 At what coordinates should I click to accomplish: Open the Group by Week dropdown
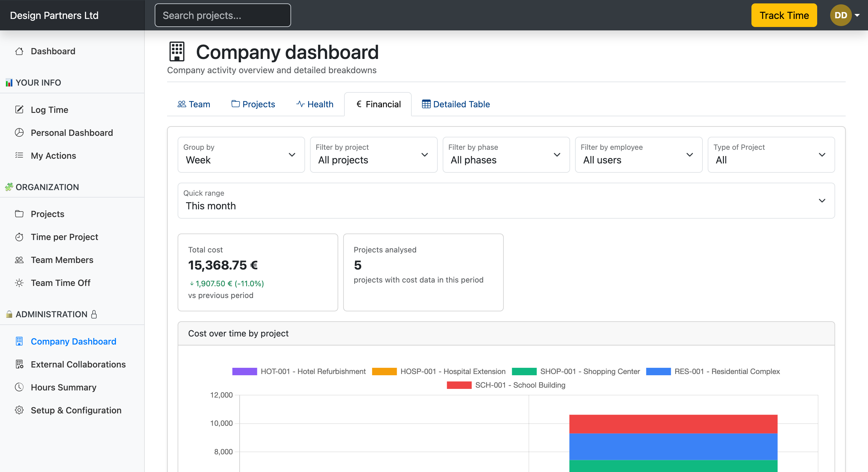(x=241, y=154)
